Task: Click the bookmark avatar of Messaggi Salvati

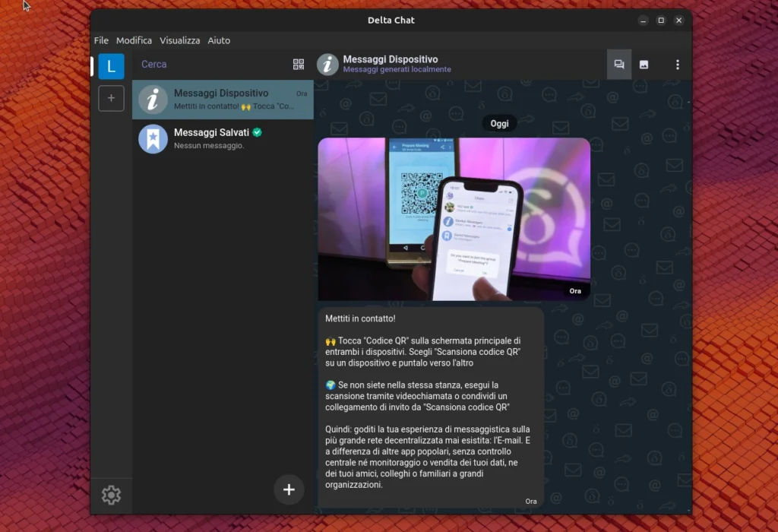Action: (152, 138)
